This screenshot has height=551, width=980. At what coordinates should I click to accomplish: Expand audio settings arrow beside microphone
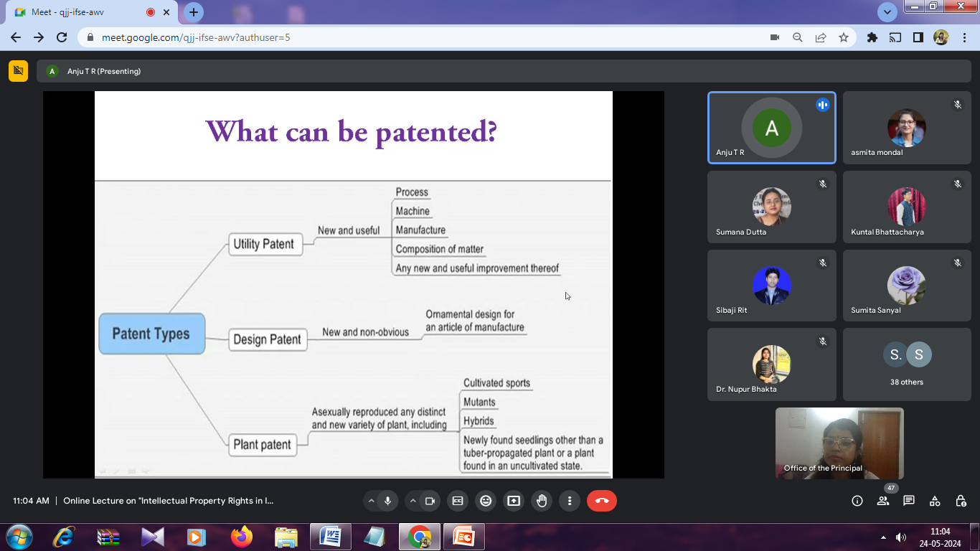[371, 501]
